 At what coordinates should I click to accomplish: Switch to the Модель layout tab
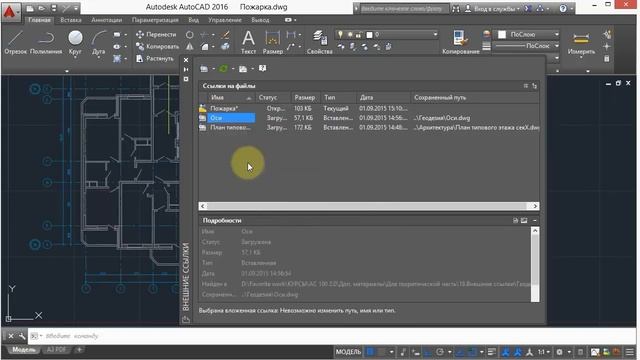[x=24, y=350]
